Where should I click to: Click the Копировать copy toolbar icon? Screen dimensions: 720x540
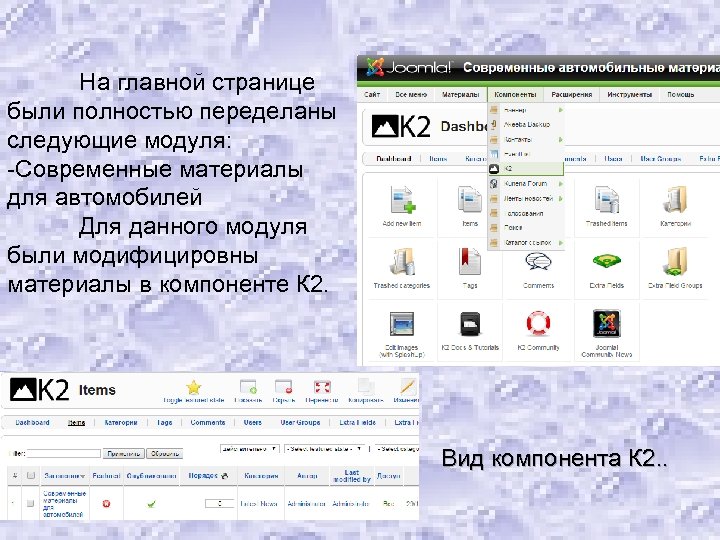(366, 391)
